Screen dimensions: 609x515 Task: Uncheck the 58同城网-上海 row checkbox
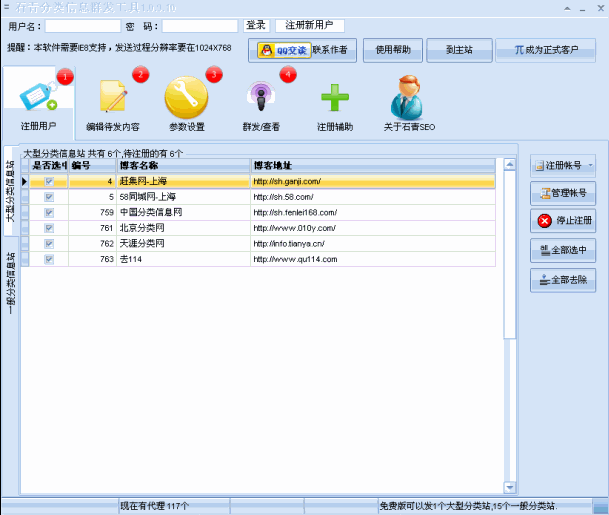tap(49, 197)
